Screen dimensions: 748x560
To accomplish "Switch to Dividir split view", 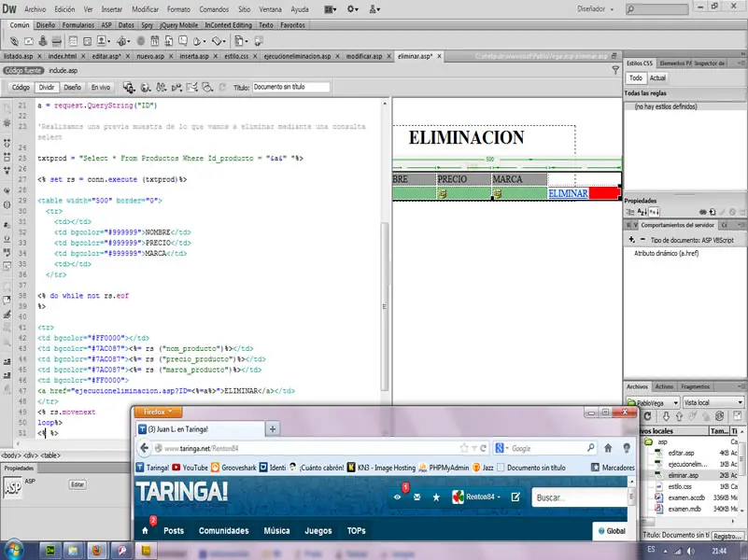I will (x=46, y=87).
